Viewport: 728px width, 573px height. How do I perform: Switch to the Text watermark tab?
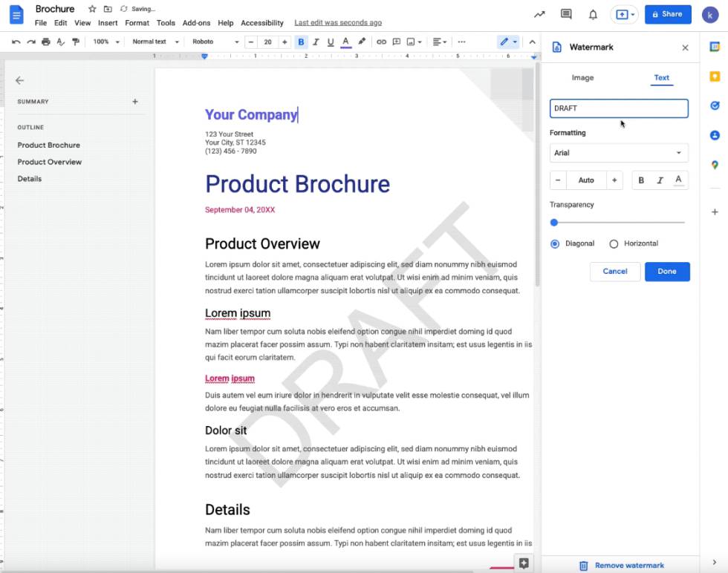click(662, 77)
